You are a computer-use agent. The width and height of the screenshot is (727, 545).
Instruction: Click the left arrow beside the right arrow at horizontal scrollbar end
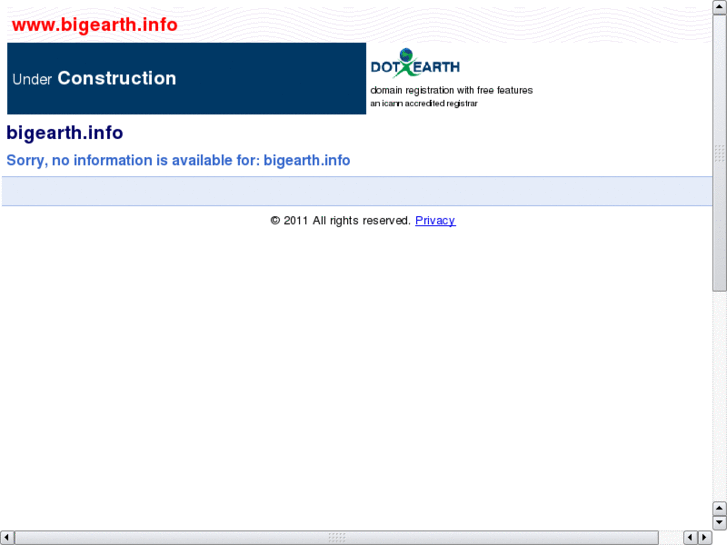point(690,538)
